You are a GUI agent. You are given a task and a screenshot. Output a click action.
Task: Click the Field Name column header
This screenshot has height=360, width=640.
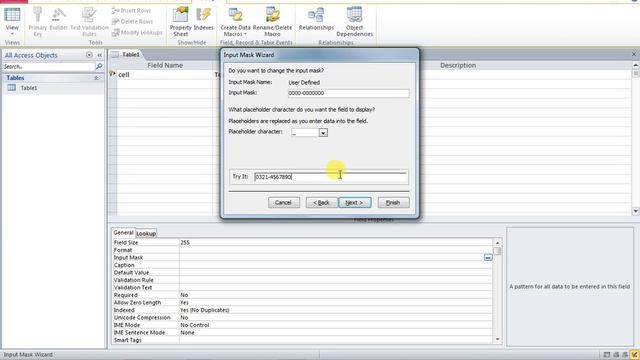coord(165,65)
